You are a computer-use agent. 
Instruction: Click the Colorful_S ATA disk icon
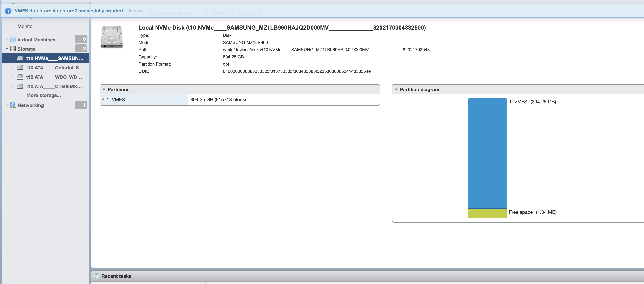click(x=20, y=68)
